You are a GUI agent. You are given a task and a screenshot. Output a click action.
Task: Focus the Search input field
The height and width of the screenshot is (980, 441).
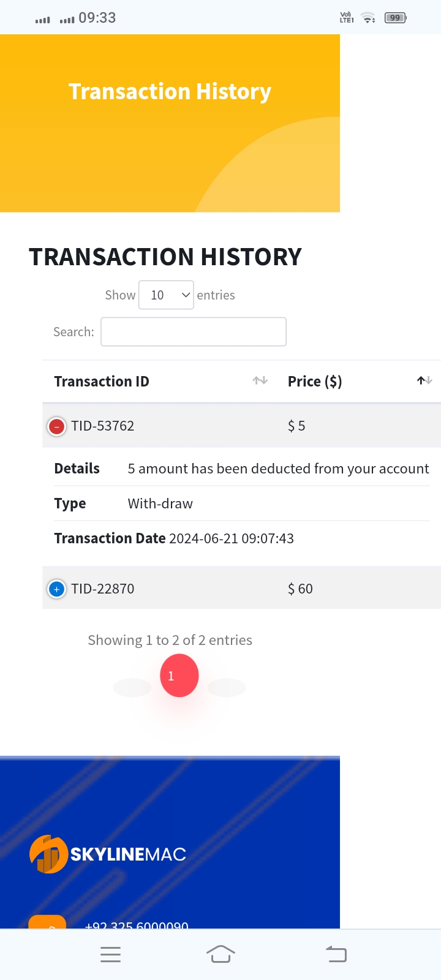click(x=194, y=331)
